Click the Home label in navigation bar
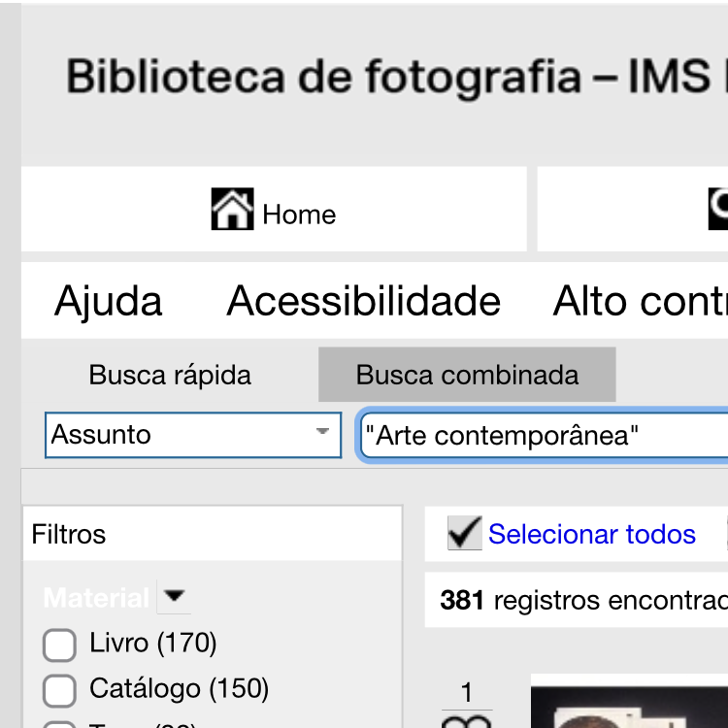Image resolution: width=728 pixels, height=728 pixels. click(299, 215)
